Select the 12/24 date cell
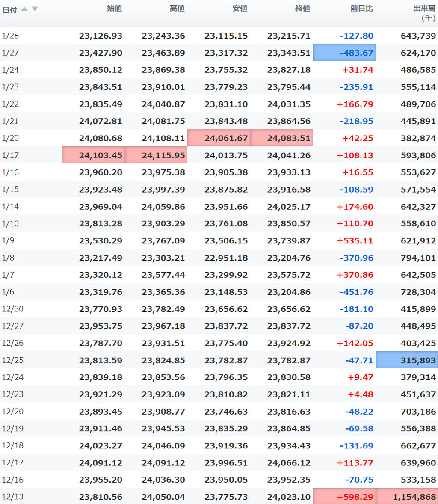Screen dimensions: 438x504 click(13, 377)
